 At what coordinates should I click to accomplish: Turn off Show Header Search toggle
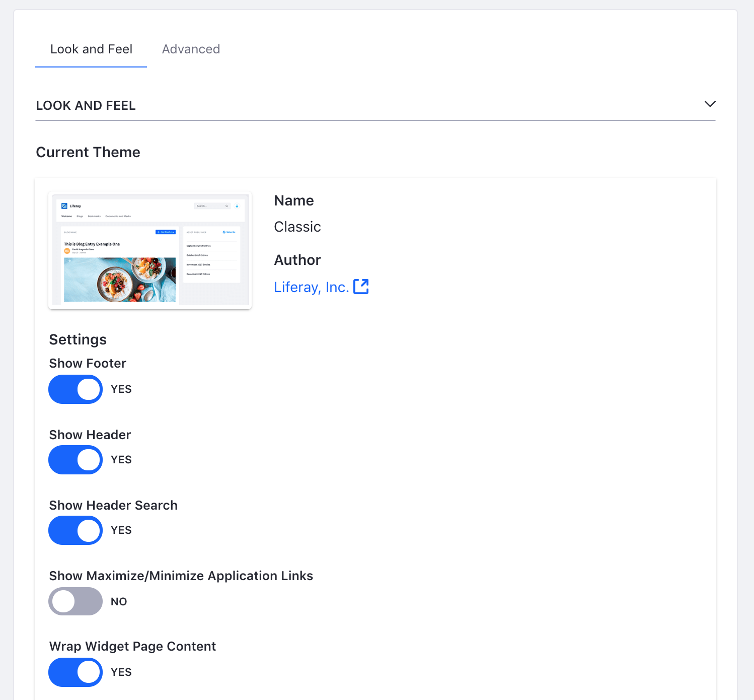(76, 530)
